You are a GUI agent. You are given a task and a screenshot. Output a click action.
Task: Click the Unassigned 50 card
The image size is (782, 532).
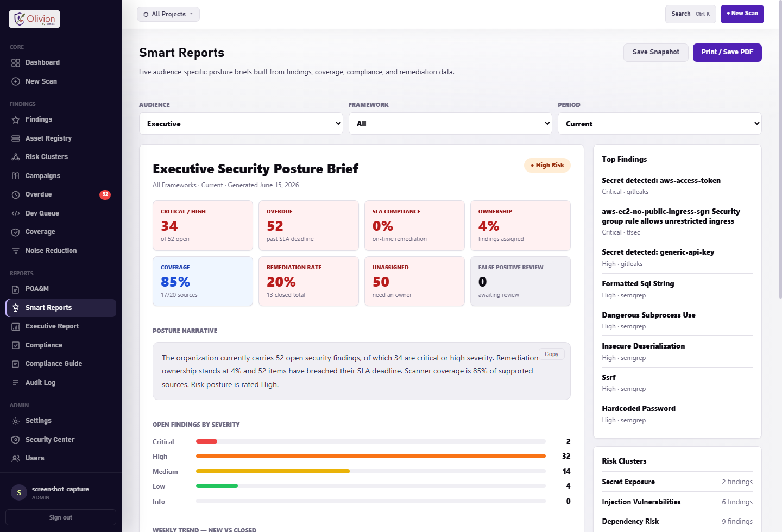(x=414, y=281)
